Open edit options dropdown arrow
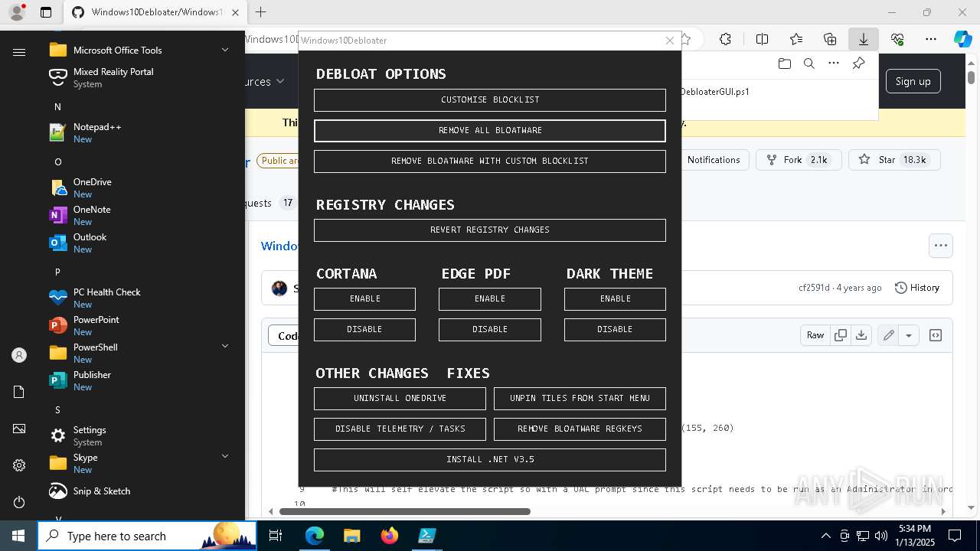This screenshot has height=551, width=980. [x=909, y=335]
